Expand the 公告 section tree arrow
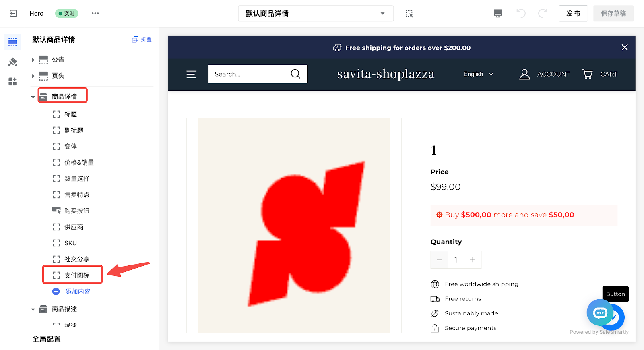The width and height of the screenshot is (644, 350). (33, 60)
